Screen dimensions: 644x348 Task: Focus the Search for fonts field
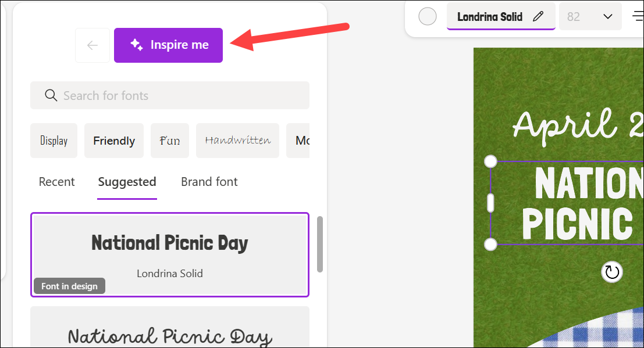click(x=170, y=95)
